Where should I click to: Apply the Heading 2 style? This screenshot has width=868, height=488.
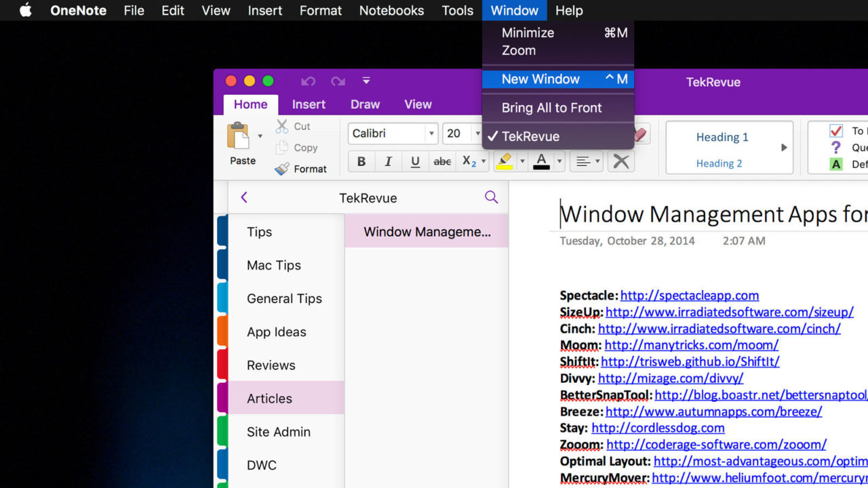click(x=719, y=163)
